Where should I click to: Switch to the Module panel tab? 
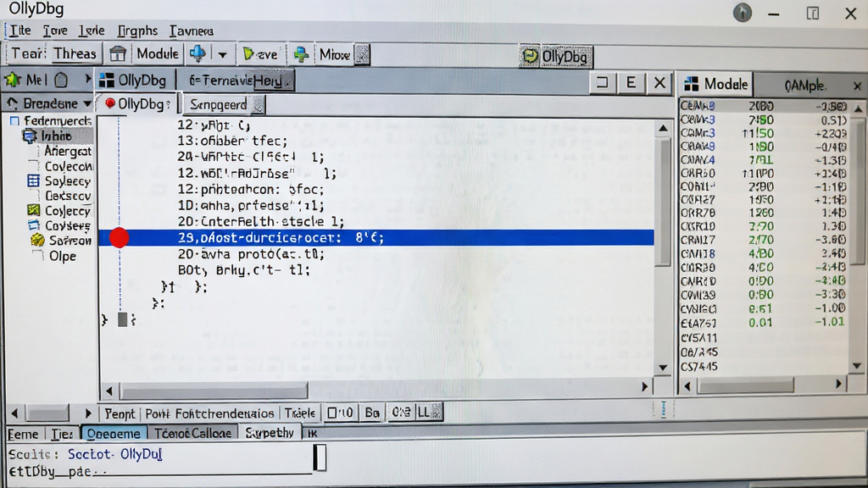[715, 85]
